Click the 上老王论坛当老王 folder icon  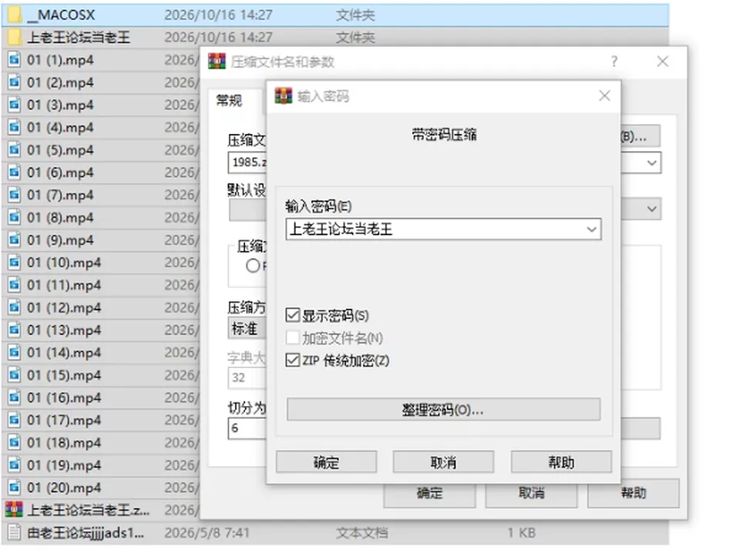pos(15,37)
